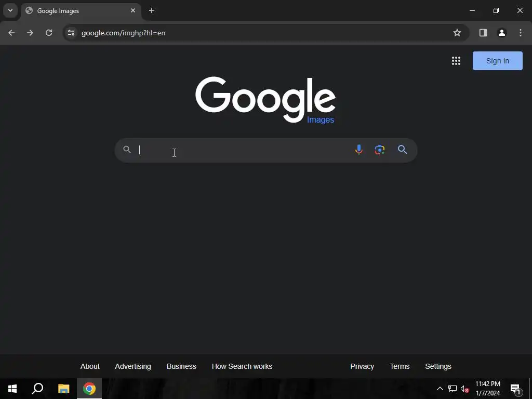Open the Privacy link

[362, 366]
